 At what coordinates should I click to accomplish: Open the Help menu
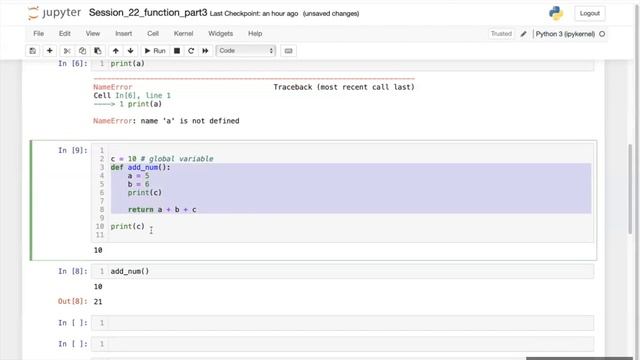pyautogui.click(x=255, y=33)
